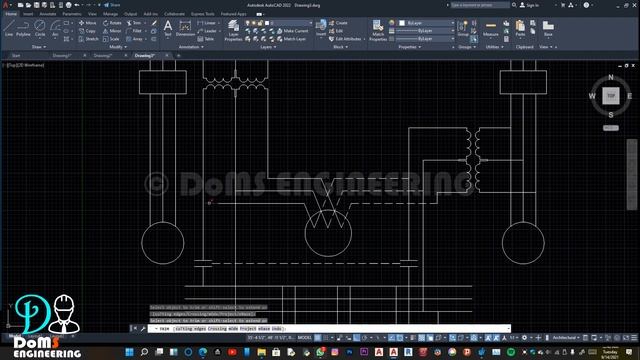The height and width of the screenshot is (360, 640).
Task: Select the Arc tool
Action: tap(55, 28)
